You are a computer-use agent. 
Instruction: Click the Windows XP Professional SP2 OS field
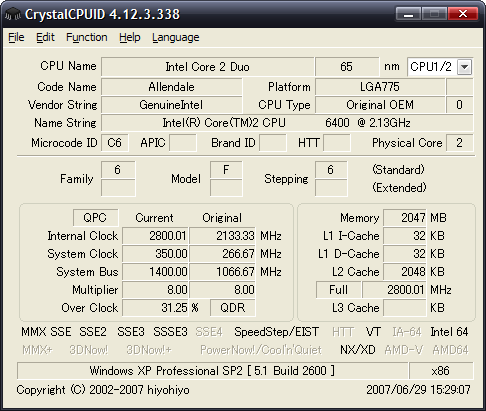(x=212, y=371)
